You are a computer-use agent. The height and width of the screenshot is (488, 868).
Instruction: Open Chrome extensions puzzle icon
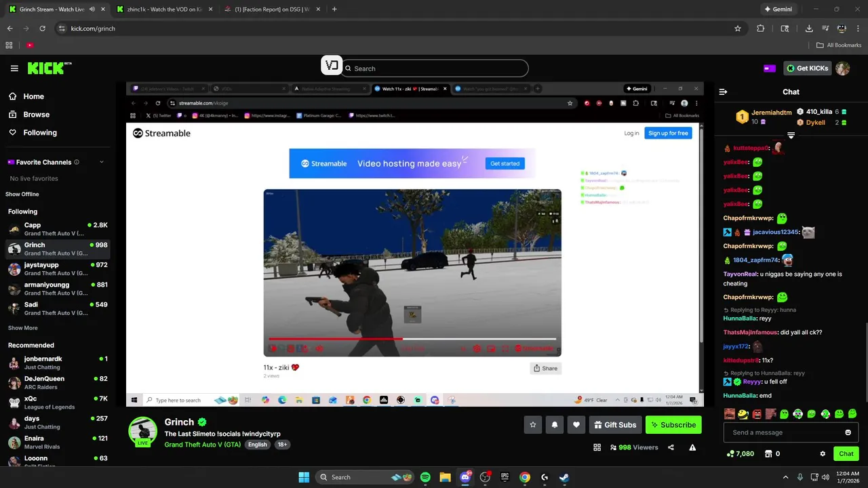760,28
